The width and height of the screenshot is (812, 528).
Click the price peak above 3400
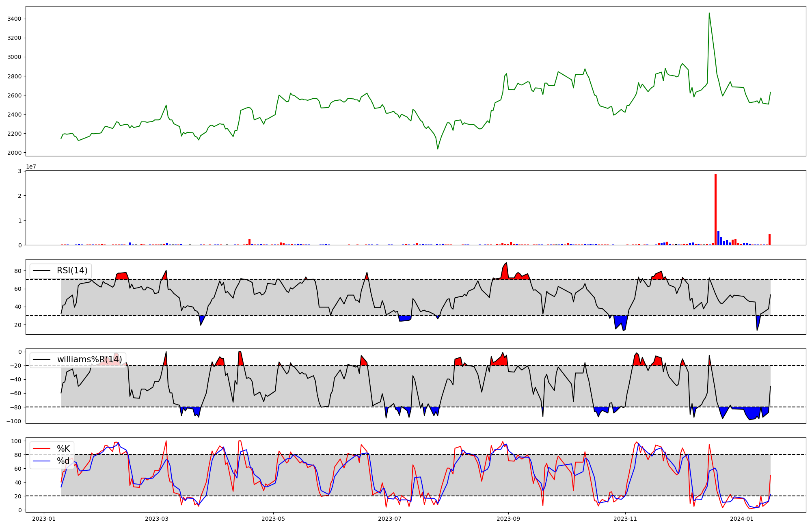point(709,14)
